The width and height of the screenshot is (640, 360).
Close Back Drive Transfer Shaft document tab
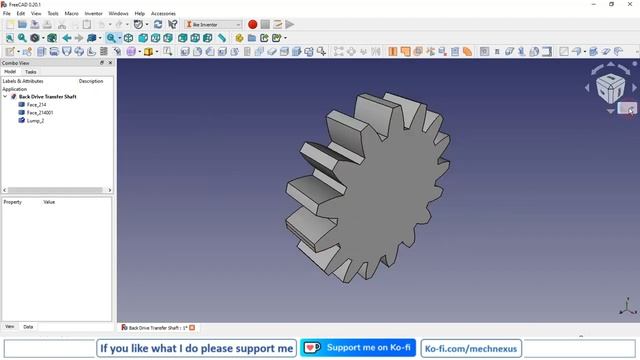(192, 328)
